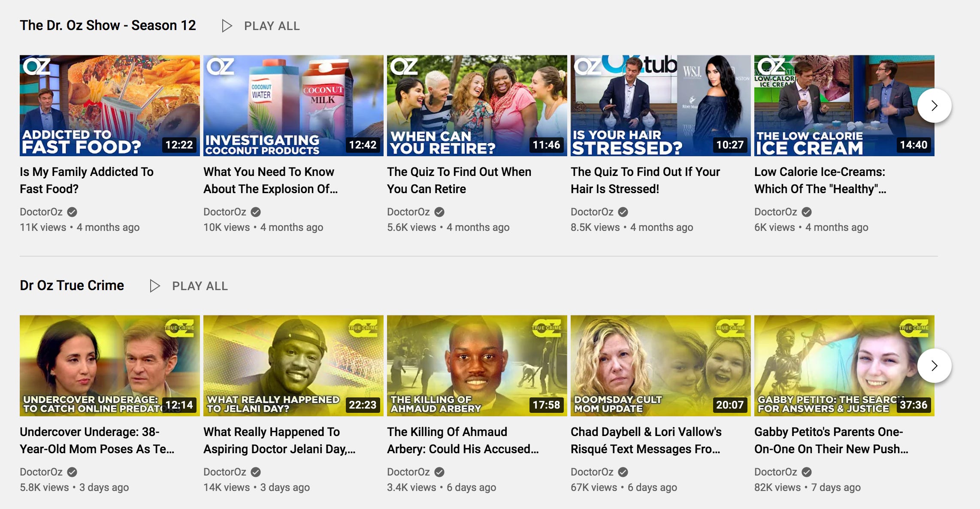Click '67K views • 6 days ago' text
This screenshot has height=509, width=980.
[624, 488]
